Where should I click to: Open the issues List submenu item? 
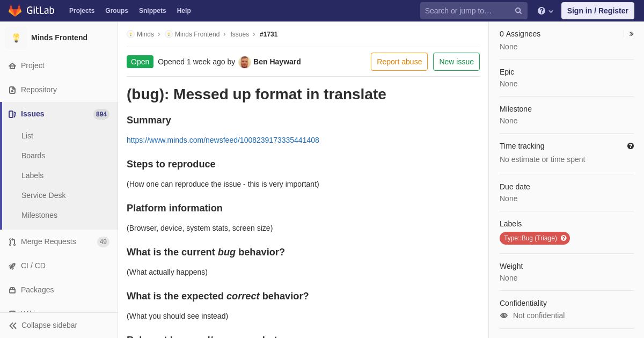coord(27,136)
